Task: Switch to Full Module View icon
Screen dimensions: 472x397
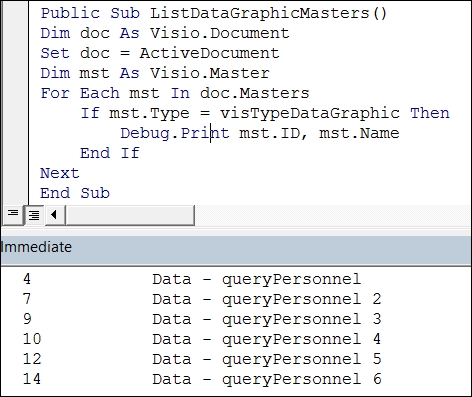Action: tap(34, 215)
